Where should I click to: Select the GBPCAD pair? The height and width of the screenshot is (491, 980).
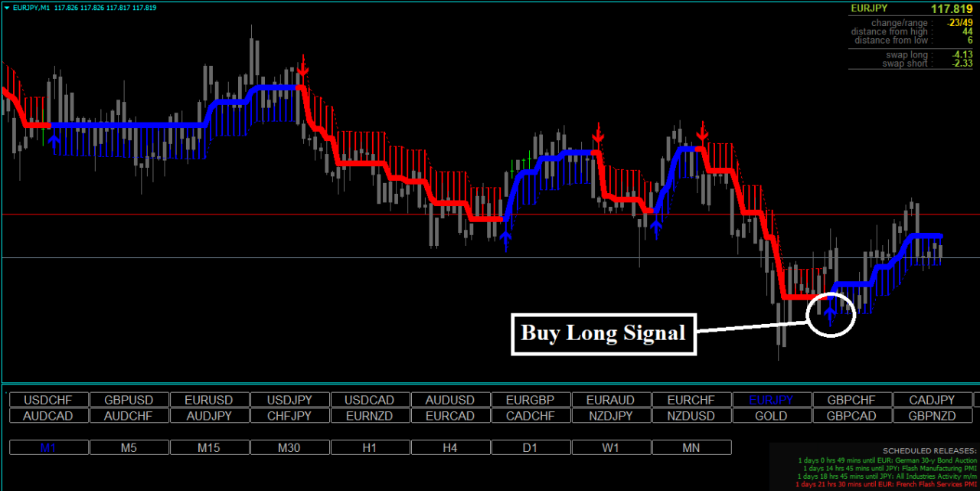point(853,416)
